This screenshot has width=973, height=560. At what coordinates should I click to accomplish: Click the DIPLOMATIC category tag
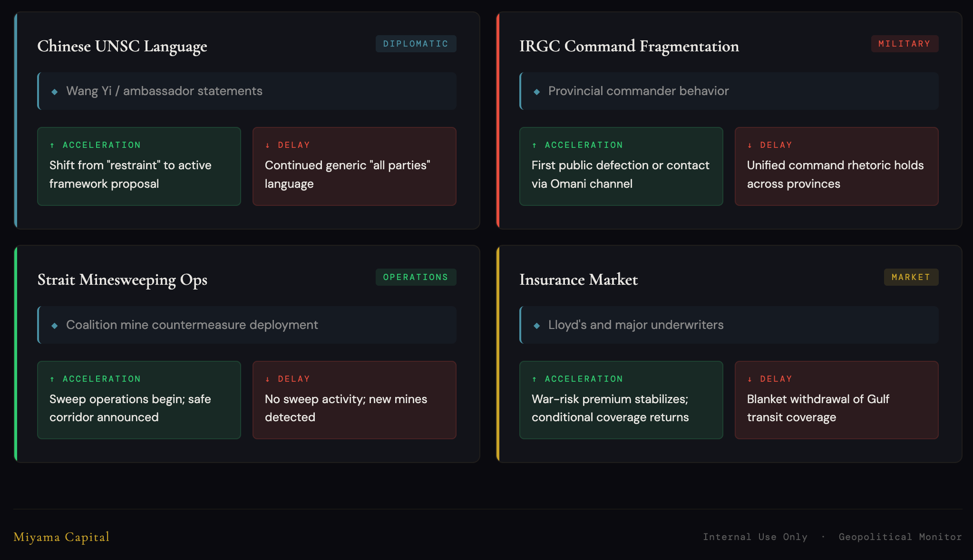click(416, 44)
